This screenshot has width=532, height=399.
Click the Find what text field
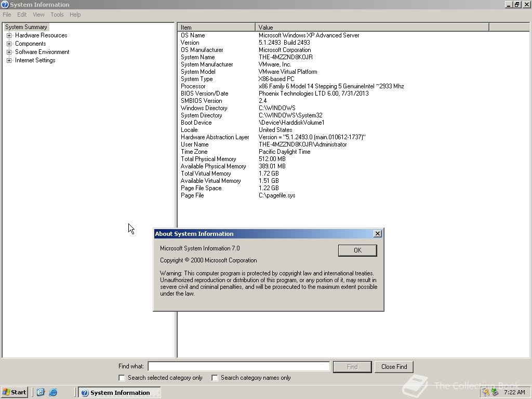tap(239, 366)
